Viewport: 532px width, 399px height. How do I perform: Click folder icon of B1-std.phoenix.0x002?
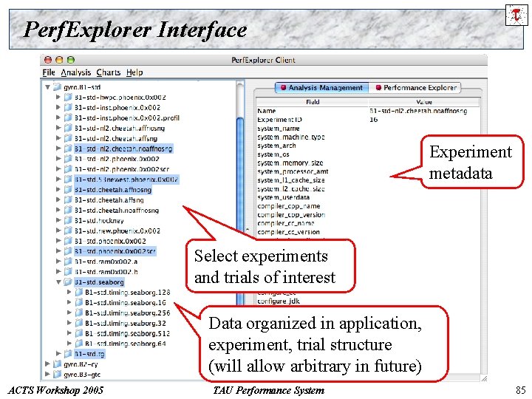(68, 241)
